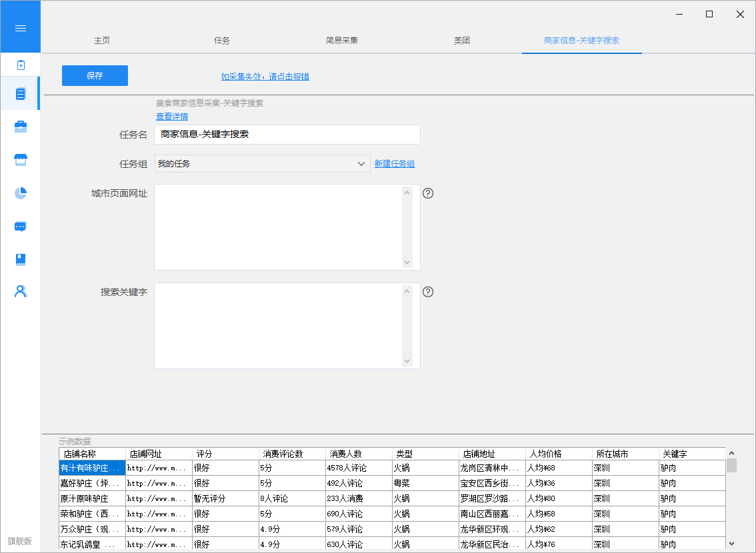This screenshot has height=553, width=756.
Task: Click the 店铺名称 column header
Action: coord(93,454)
